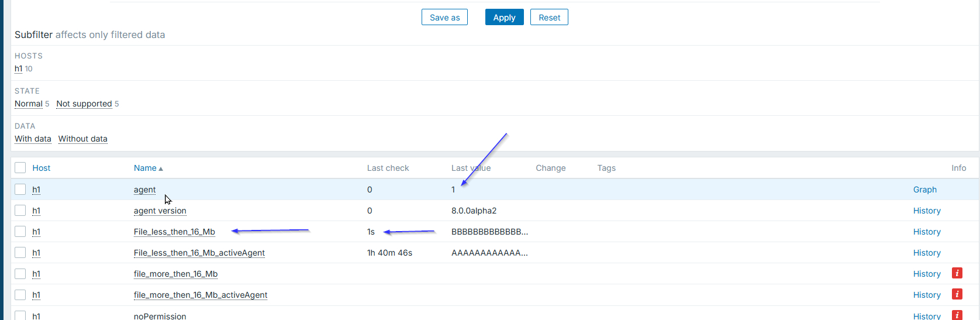Show only items Without data
This screenshot has height=320, width=980.
coord(83,139)
